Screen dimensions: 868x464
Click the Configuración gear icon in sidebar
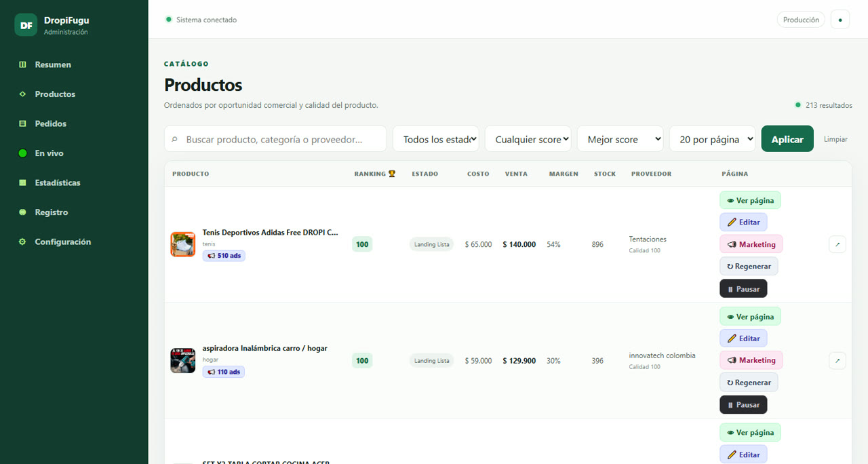[x=22, y=241]
